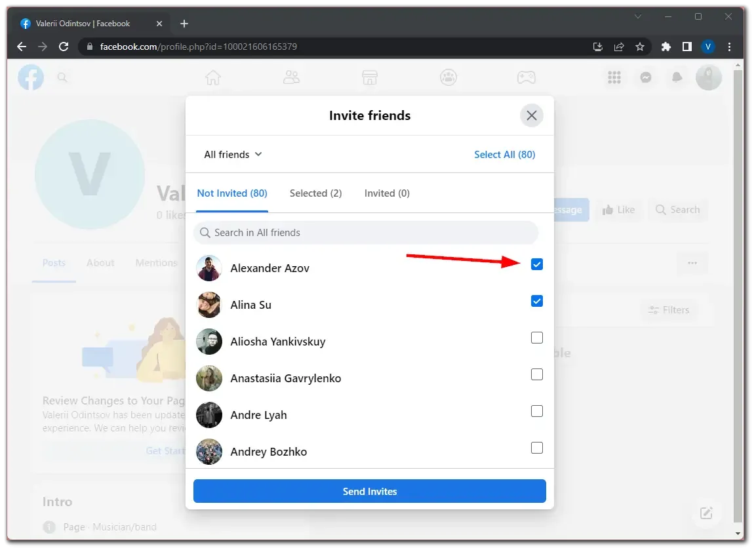Switch to the Selected (2) tab
The height and width of the screenshot is (552, 756).
coord(315,193)
